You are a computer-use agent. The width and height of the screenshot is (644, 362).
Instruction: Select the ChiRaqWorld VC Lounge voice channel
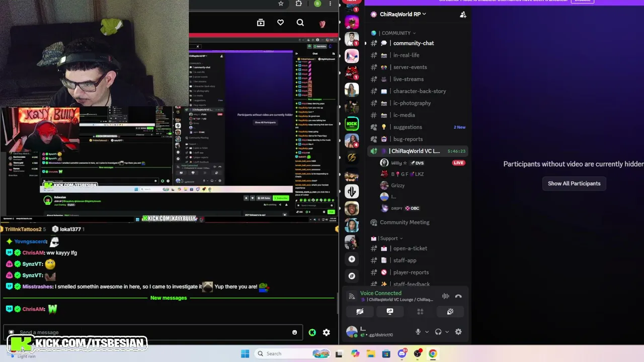pyautogui.click(x=418, y=151)
